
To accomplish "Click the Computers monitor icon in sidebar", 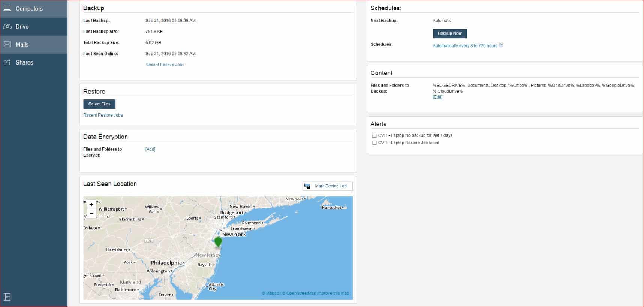I will 7,8.
